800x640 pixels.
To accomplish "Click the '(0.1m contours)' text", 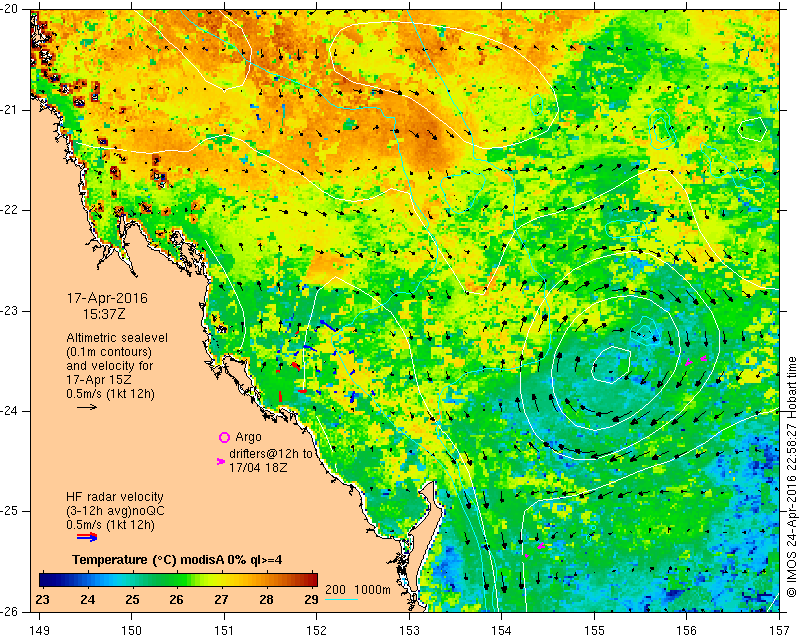I will [x=109, y=352].
